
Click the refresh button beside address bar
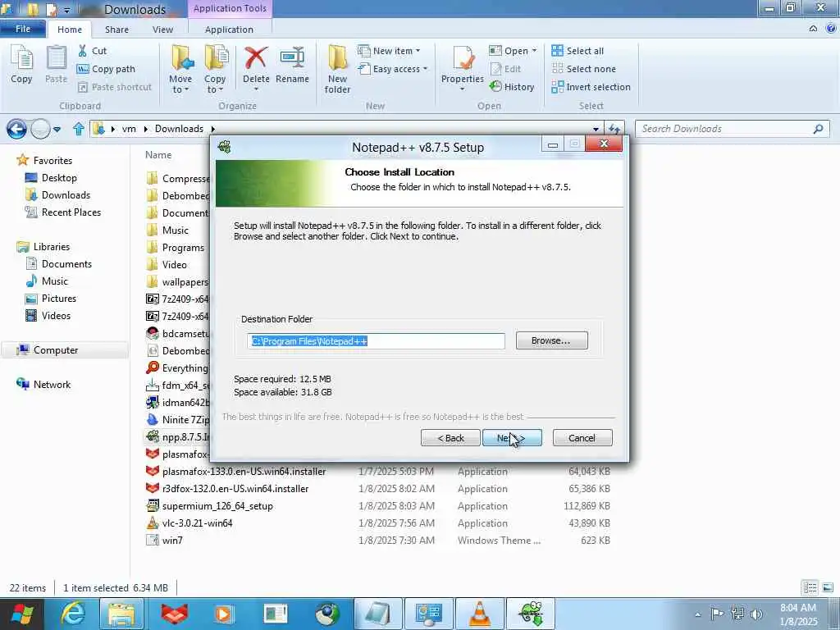click(614, 129)
